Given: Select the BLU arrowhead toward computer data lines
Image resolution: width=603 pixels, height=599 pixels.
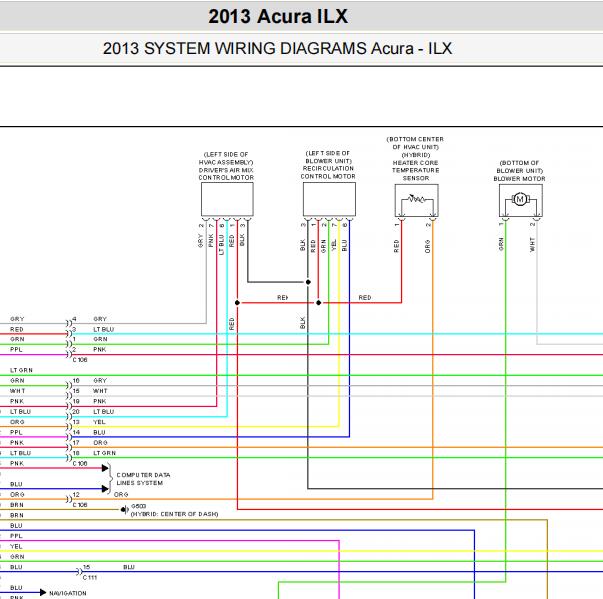Looking at the screenshot, I should tap(105, 489).
